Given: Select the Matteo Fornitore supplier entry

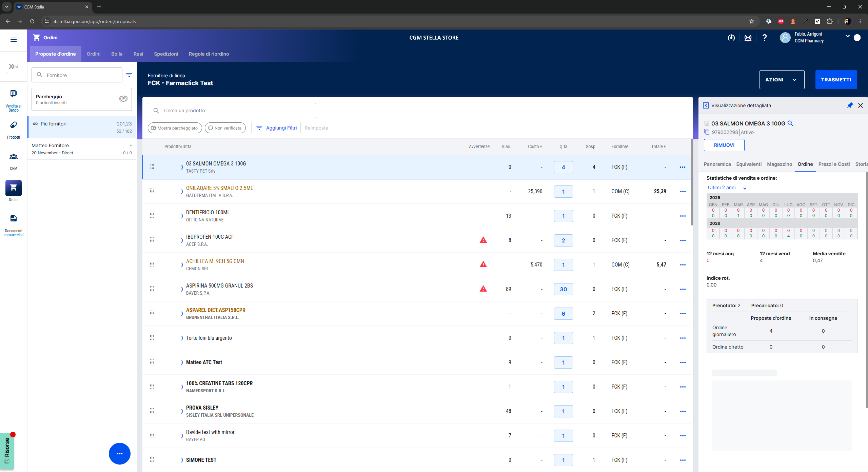Looking at the screenshot, I should pos(82,149).
